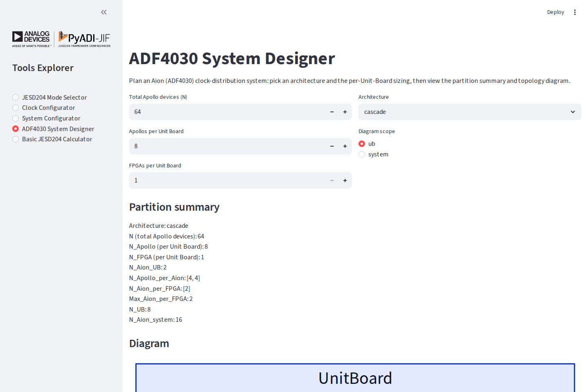Click the 'Diagram' heading
Viewport: 588px width, 392px height.
click(x=149, y=343)
